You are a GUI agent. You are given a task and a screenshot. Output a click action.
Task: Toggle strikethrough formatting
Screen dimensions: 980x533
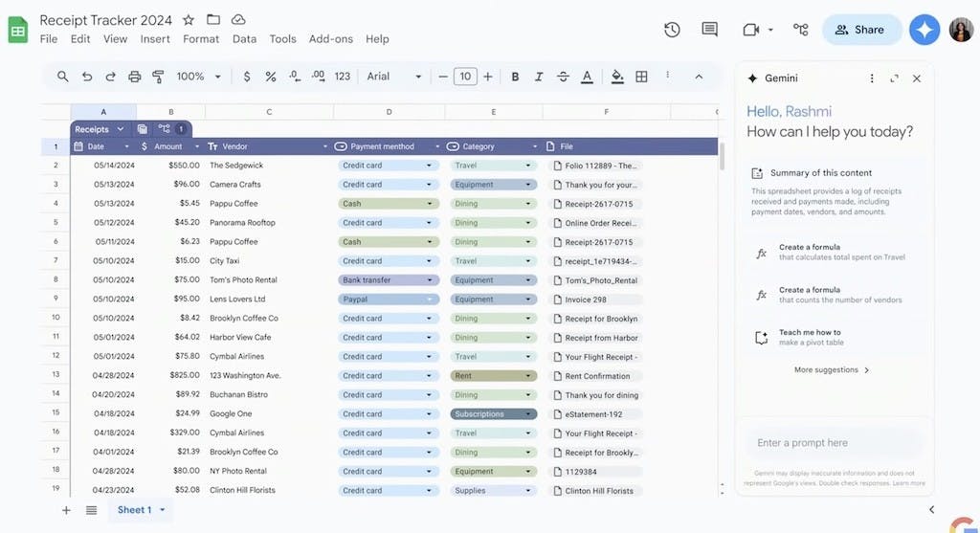tap(563, 77)
